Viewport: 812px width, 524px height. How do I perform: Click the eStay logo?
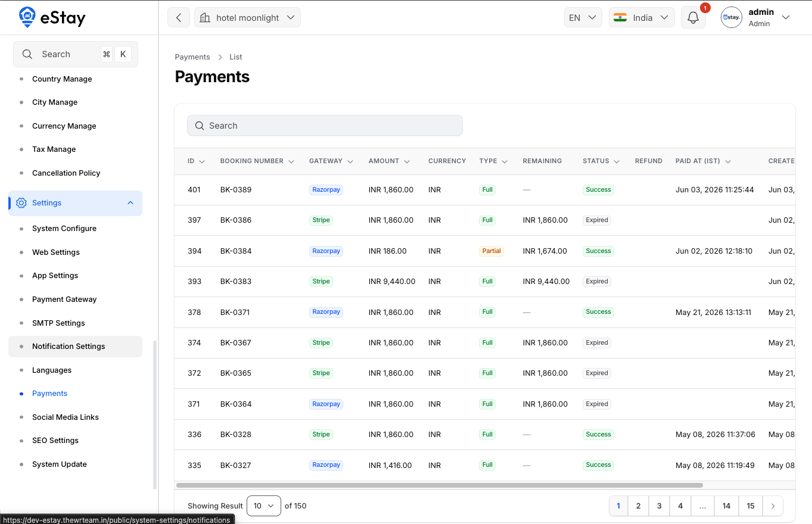[x=52, y=18]
